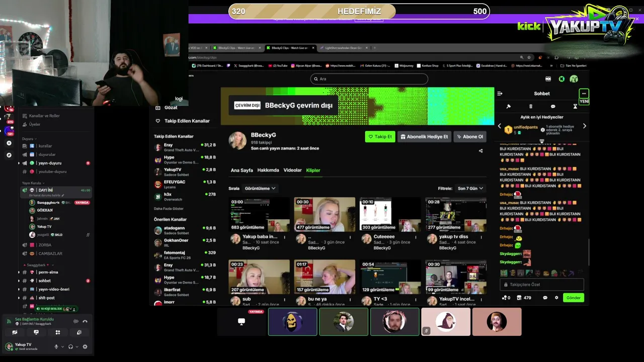This screenshot has width=644, height=362.
Task: Open the Hype channel with 18,8 B viewers
Action: [x=185, y=160]
